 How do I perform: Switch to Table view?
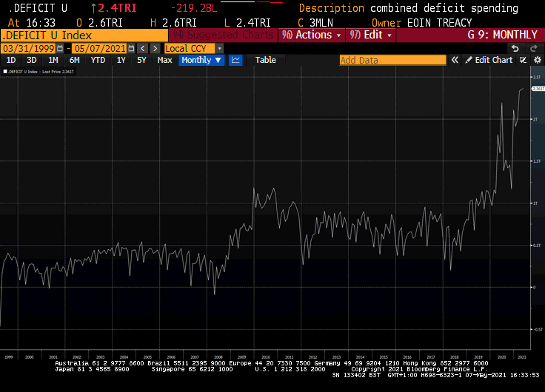coord(265,60)
